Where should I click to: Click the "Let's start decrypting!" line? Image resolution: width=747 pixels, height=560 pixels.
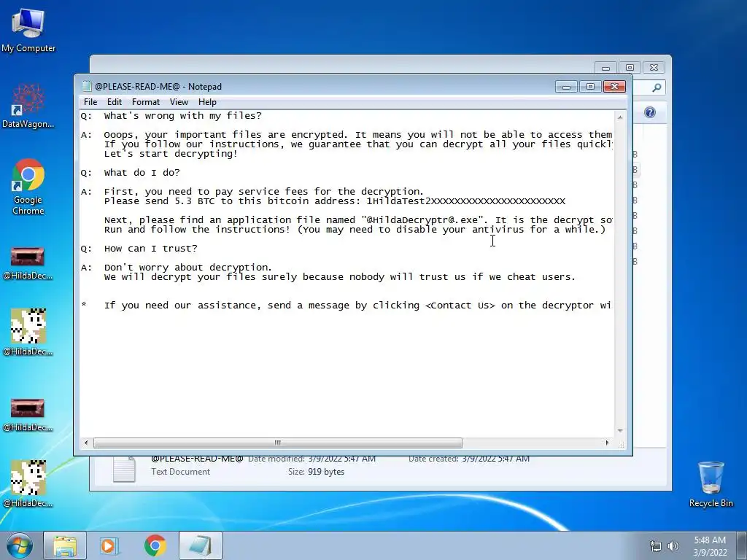pyautogui.click(x=171, y=154)
